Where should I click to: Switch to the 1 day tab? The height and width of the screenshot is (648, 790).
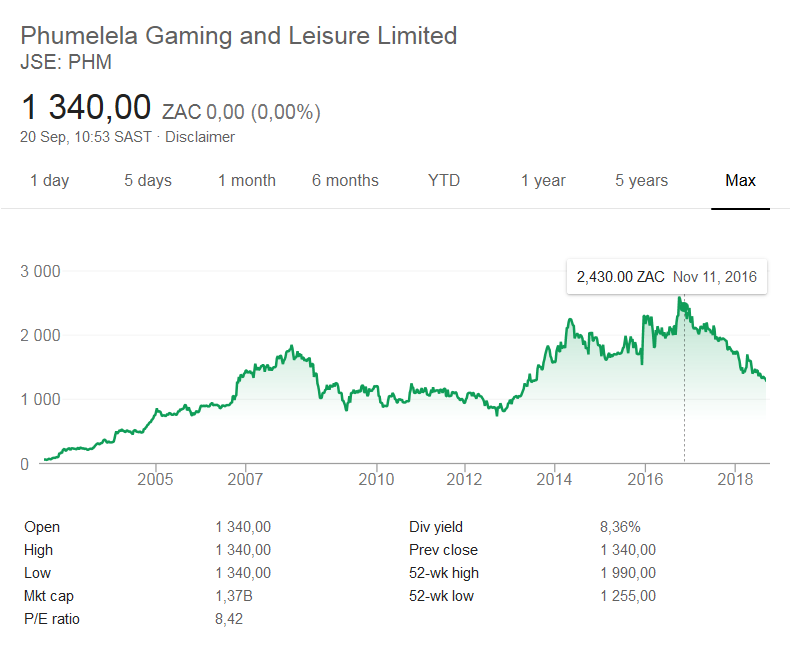tap(49, 181)
